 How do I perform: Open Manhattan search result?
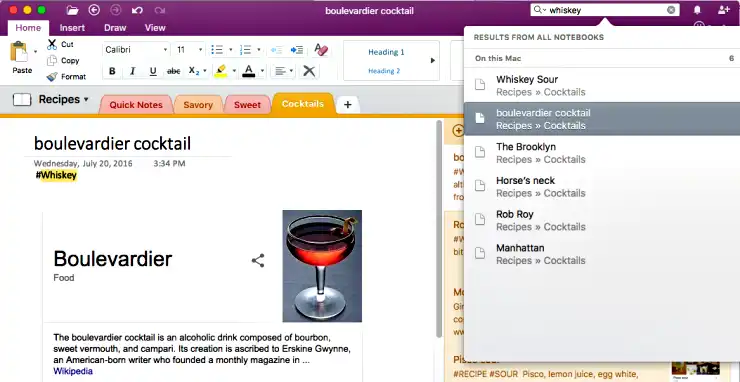point(602,254)
